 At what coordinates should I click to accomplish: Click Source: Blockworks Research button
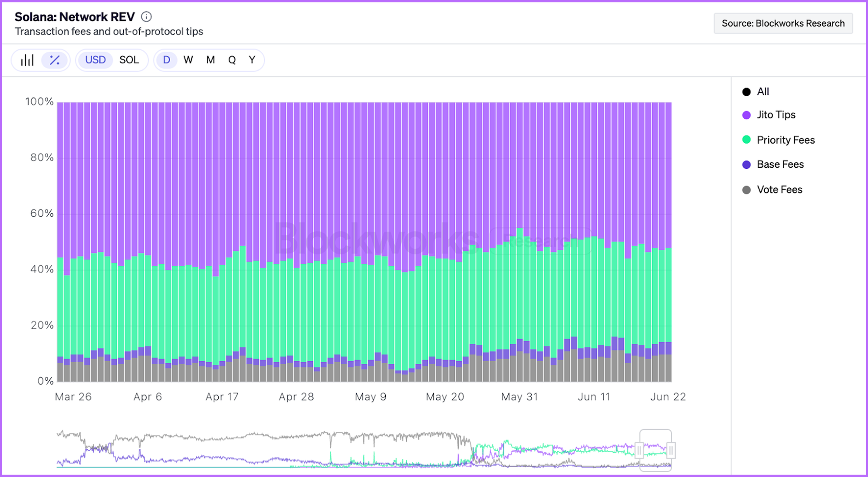[783, 23]
